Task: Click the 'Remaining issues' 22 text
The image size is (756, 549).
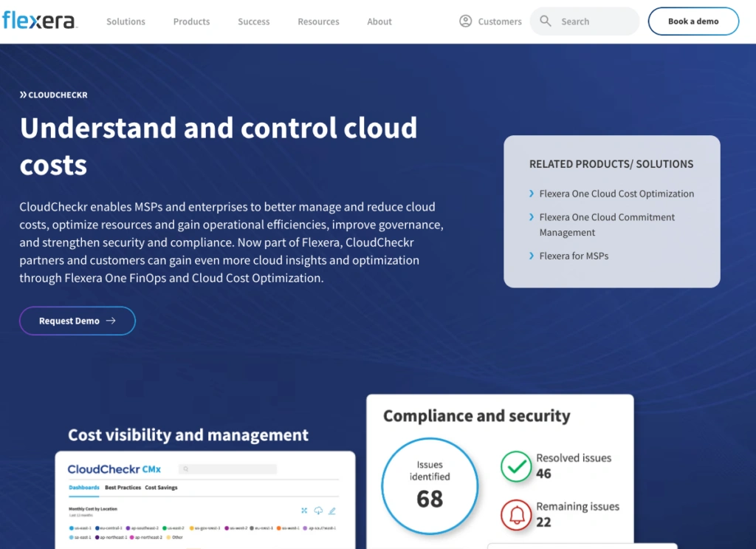Action: tap(577, 514)
